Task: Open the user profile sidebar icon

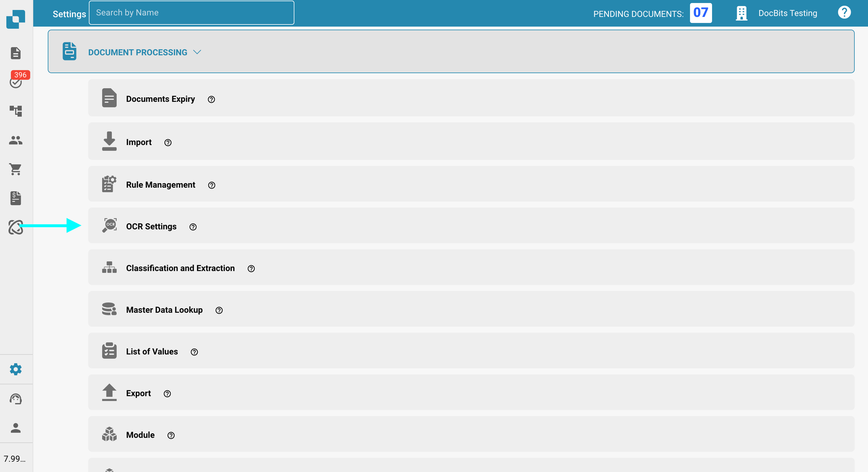Action: (x=15, y=428)
